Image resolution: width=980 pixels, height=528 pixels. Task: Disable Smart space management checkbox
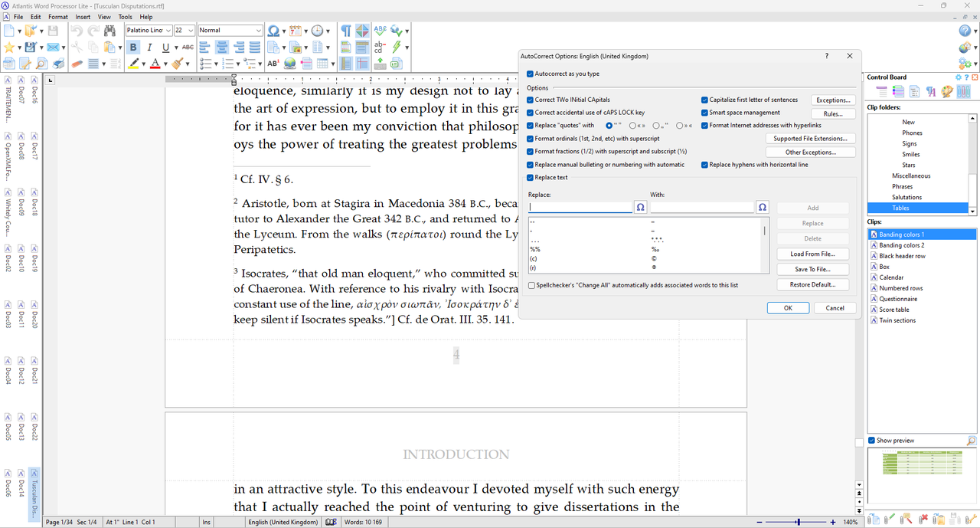pos(704,113)
